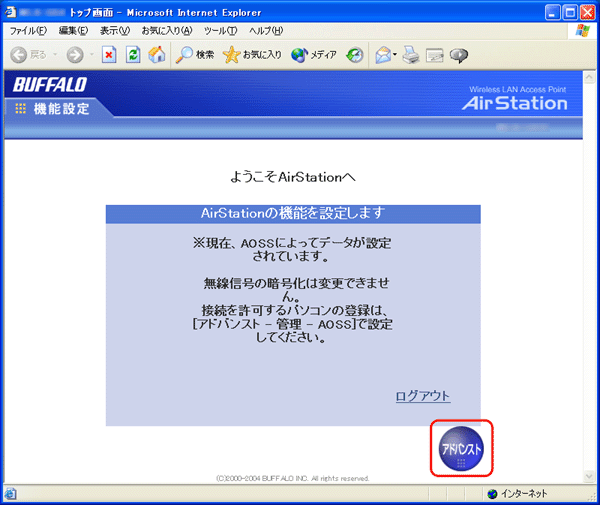Open Favorites (お気に入り) star toolbar button
Image resolution: width=600 pixels, height=505 pixels.
[253, 55]
